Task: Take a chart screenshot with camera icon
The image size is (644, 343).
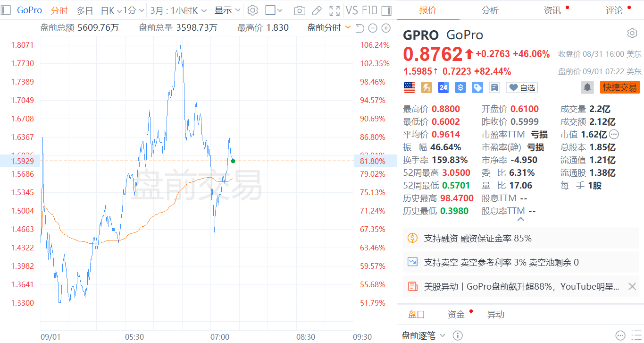Action: pos(299,10)
